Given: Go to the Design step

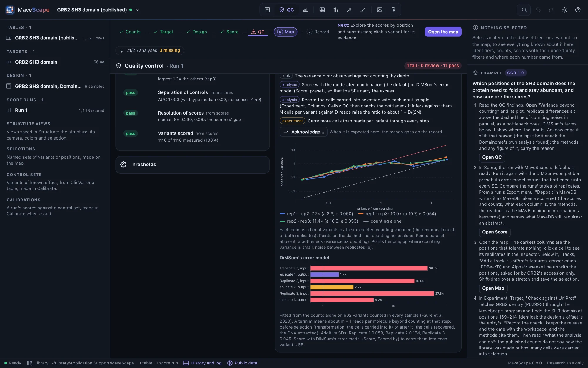Looking at the screenshot, I should click(x=196, y=32).
